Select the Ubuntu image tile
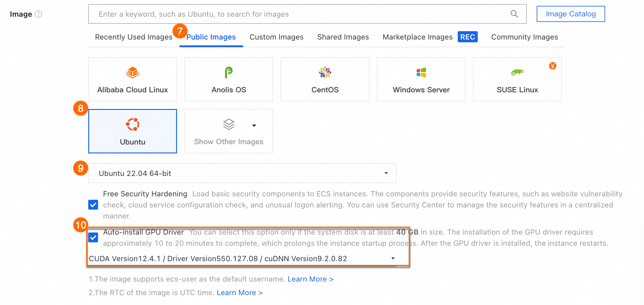 (x=133, y=131)
